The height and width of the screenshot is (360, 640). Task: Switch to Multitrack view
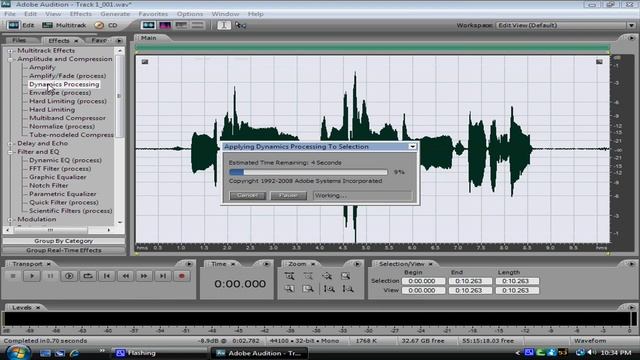[x=64, y=25]
